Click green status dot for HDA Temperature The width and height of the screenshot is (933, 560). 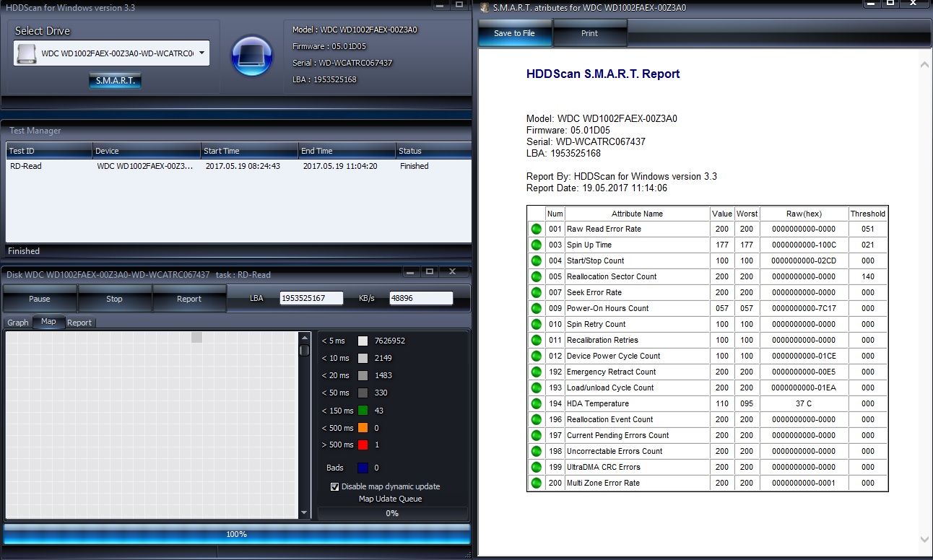tap(536, 403)
